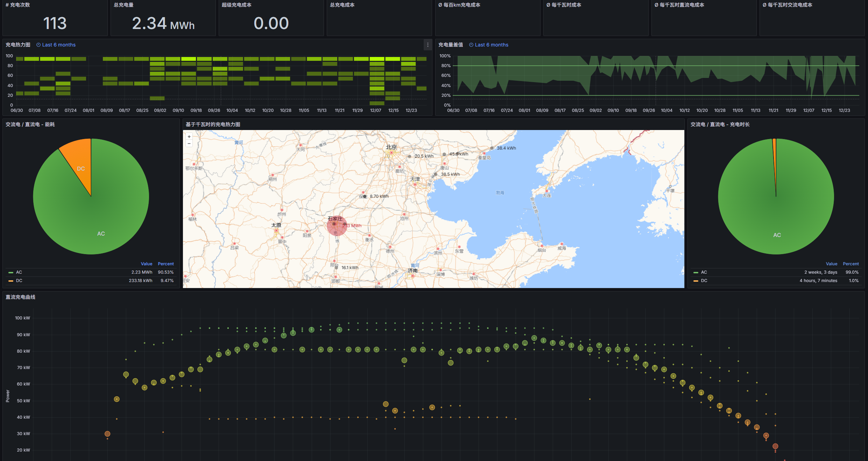Click the map zoom out minus button

(x=189, y=143)
